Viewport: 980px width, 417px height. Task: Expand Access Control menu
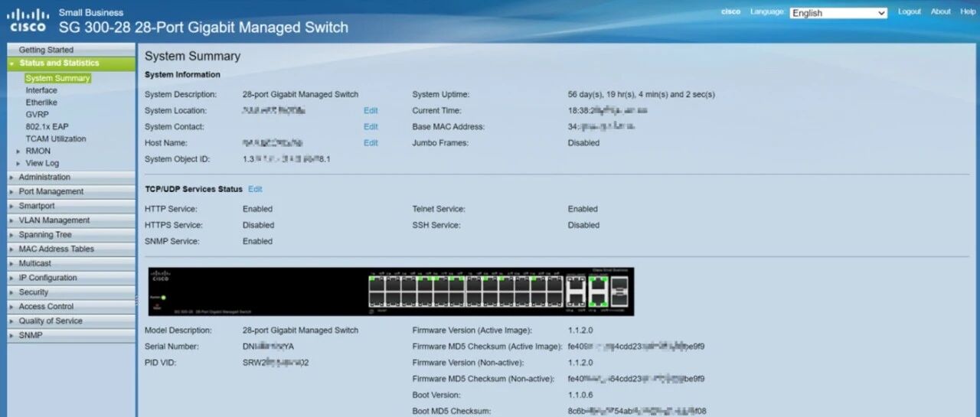coord(71,307)
